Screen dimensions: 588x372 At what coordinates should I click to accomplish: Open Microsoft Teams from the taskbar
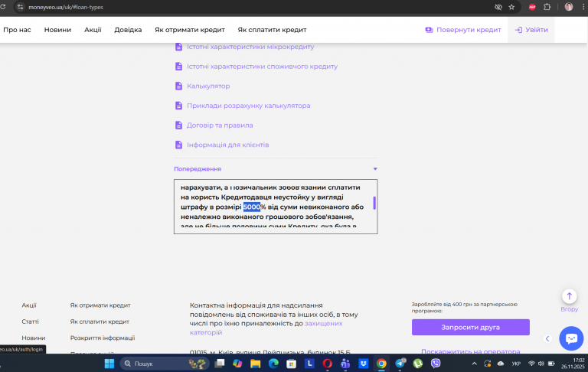pyautogui.click(x=345, y=364)
